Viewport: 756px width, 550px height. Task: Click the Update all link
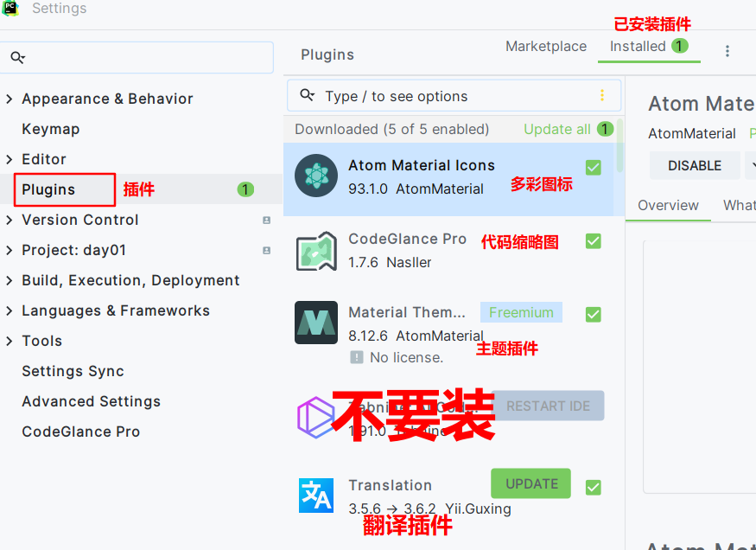pos(557,130)
